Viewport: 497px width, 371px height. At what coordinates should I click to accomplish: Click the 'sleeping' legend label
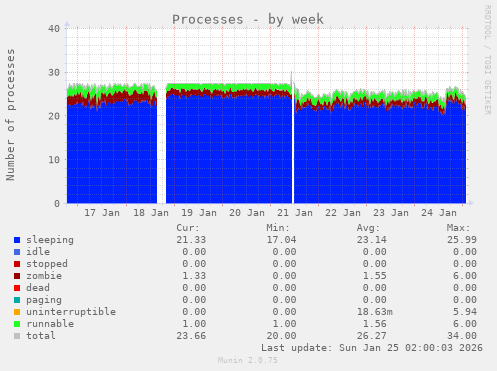50,240
